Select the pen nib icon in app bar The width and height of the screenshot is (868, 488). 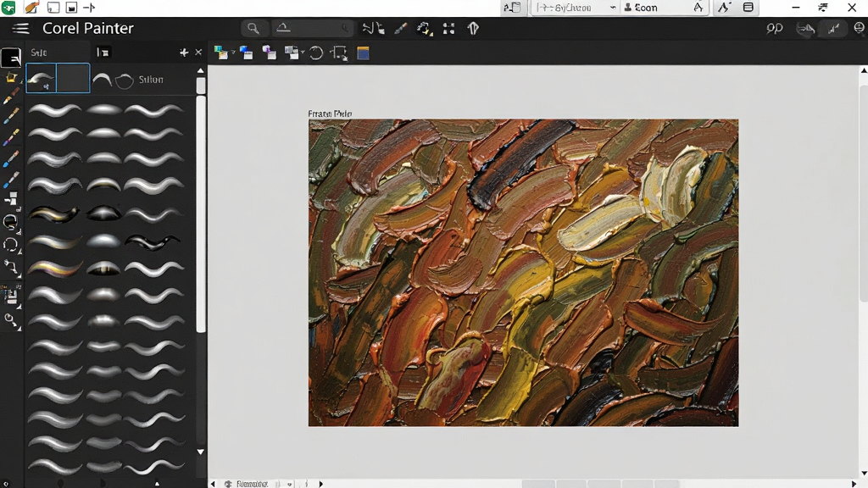tap(473, 28)
